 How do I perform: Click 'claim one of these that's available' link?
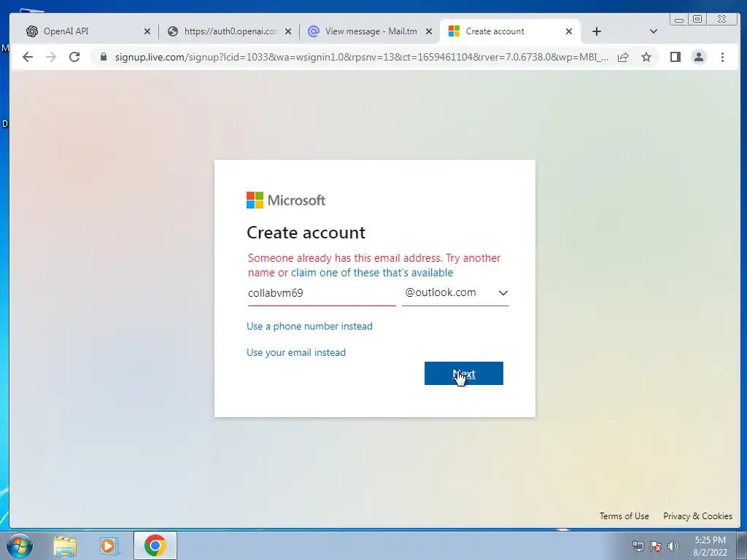pos(372,273)
